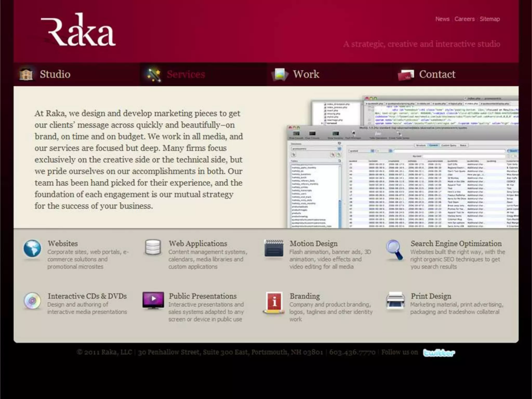This screenshot has width=532, height=399.
Task: Click the Services magic wand icon
Action: click(x=154, y=75)
